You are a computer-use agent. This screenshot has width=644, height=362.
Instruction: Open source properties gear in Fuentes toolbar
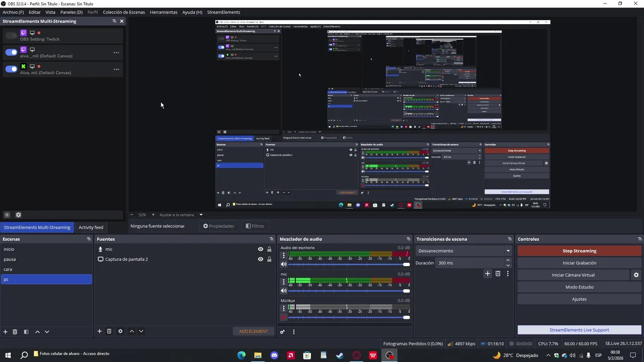pos(120,331)
